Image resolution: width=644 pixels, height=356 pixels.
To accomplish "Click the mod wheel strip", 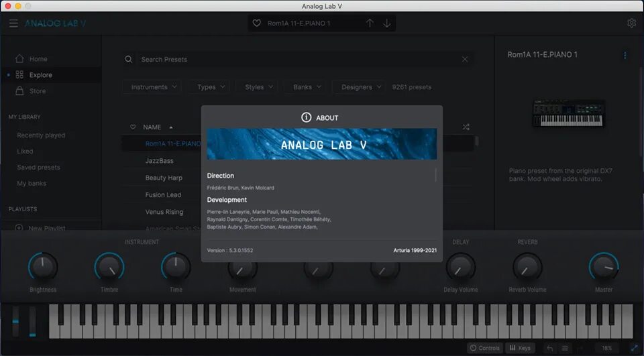I will [x=32, y=321].
